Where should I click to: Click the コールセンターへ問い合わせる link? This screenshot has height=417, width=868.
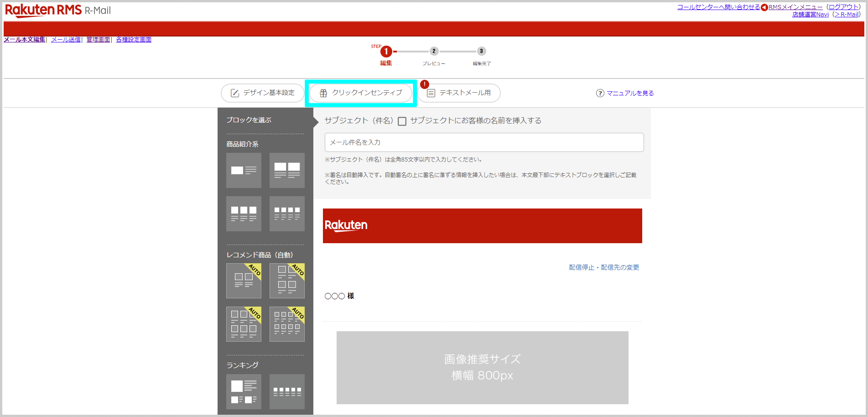(719, 7)
